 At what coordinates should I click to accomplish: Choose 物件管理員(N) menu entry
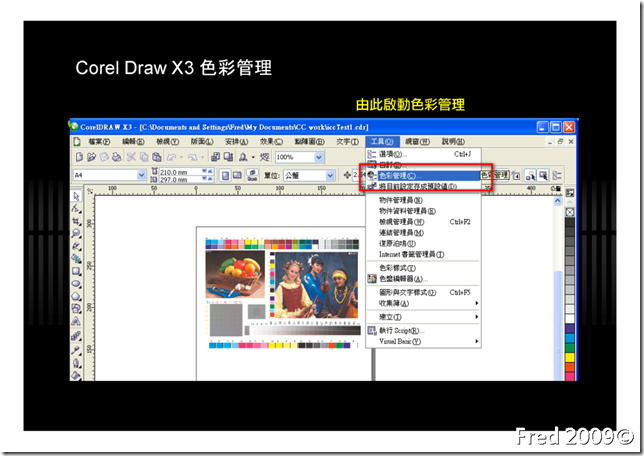(423, 200)
